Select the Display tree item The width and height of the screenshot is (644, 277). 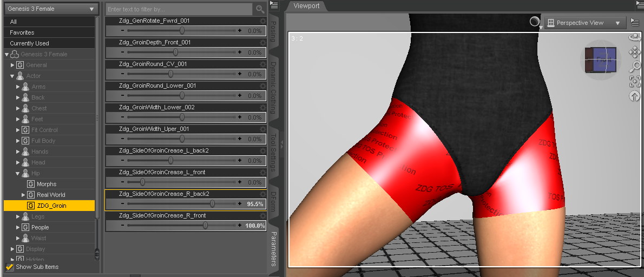point(35,249)
